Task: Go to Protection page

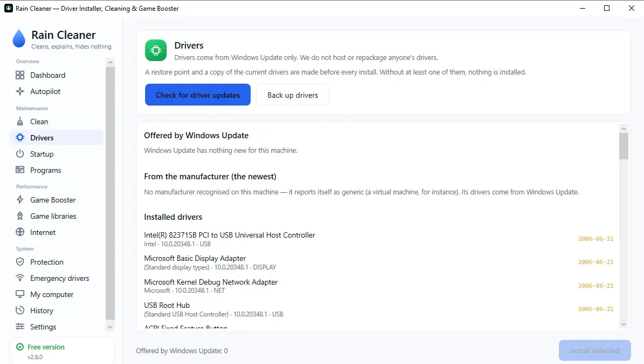Action: tap(57, 262)
